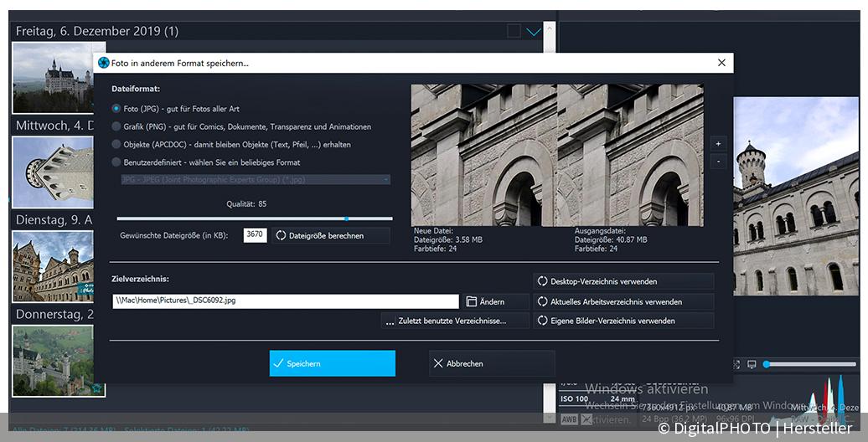Image resolution: width=868 pixels, height=442 pixels.
Task: Click Desktop-Verzeichnis verwenden button
Action: [x=623, y=281]
